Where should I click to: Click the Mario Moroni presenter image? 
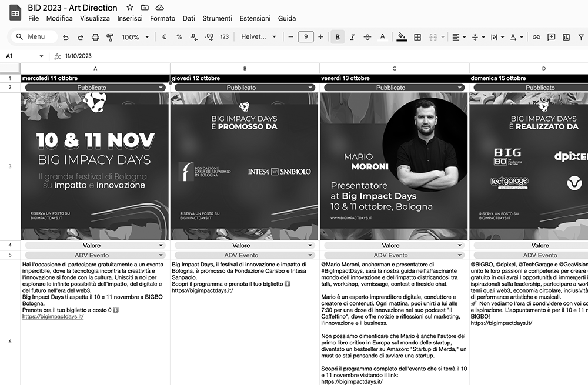[393, 166]
